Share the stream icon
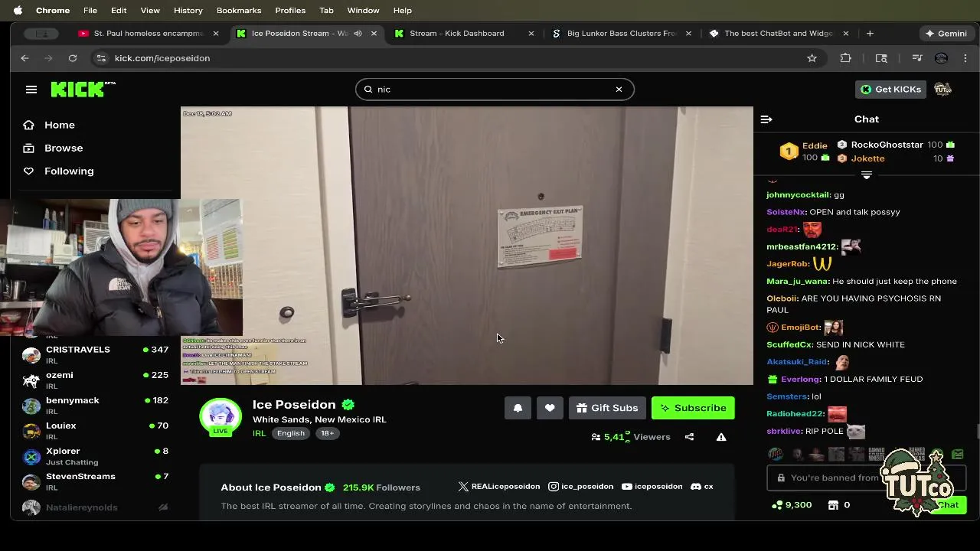This screenshot has height=551, width=980. [x=689, y=437]
